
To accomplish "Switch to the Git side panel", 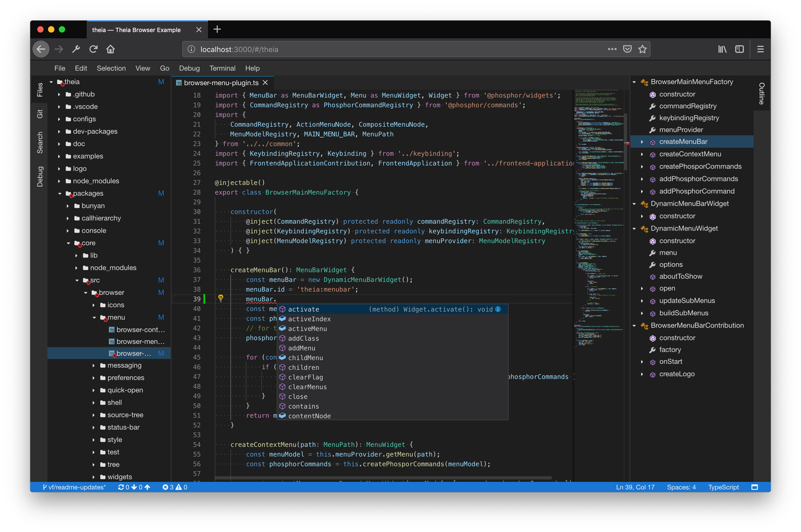I will pyautogui.click(x=39, y=114).
